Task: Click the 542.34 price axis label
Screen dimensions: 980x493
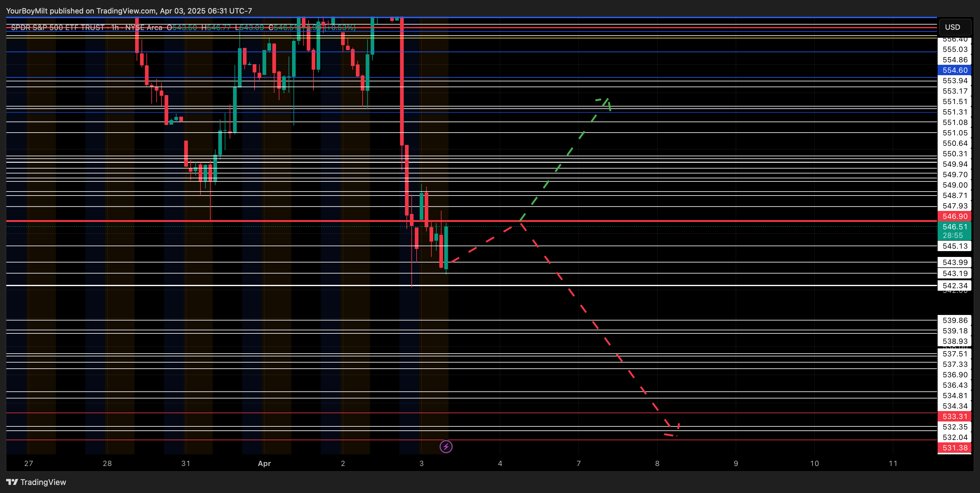Action: click(x=955, y=285)
